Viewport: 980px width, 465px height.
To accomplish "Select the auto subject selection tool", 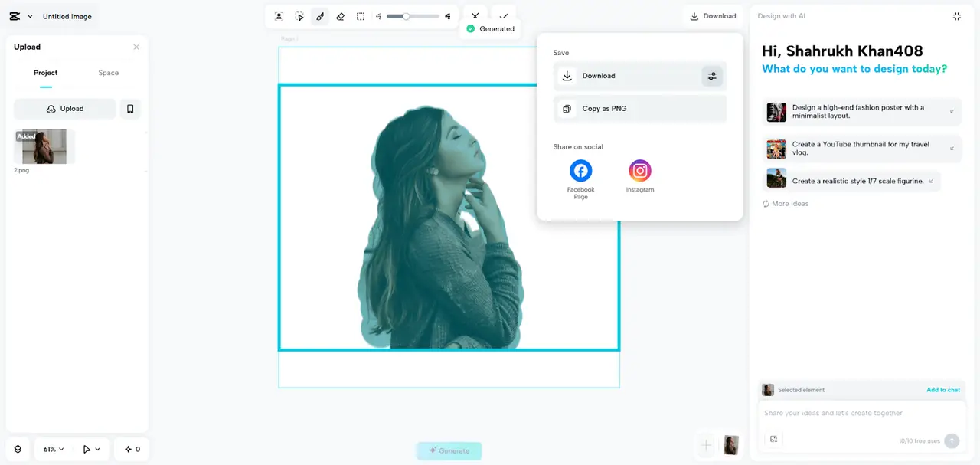I will tap(279, 16).
